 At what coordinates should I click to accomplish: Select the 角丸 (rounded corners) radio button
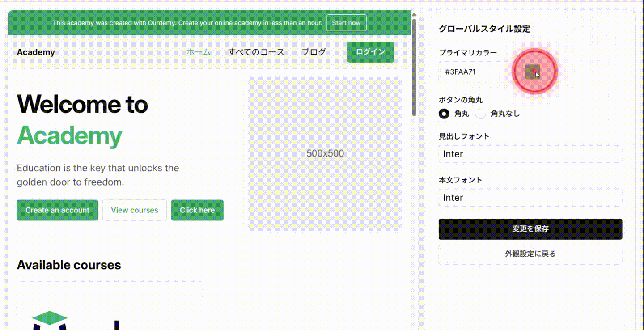coord(444,114)
